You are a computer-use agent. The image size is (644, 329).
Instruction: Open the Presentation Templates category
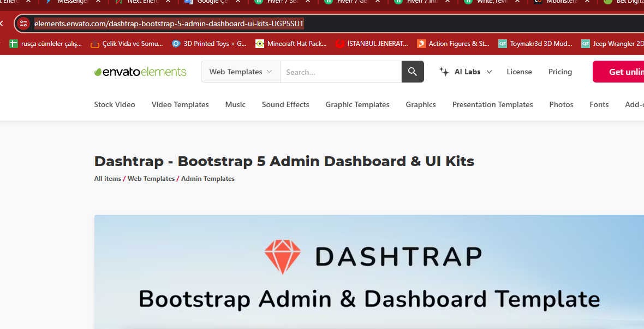(492, 104)
